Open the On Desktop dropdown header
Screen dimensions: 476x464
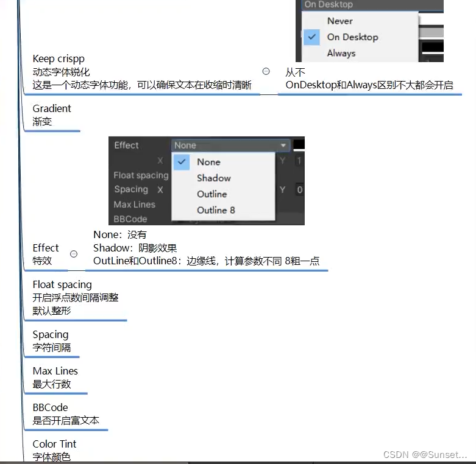pyautogui.click(x=372, y=5)
